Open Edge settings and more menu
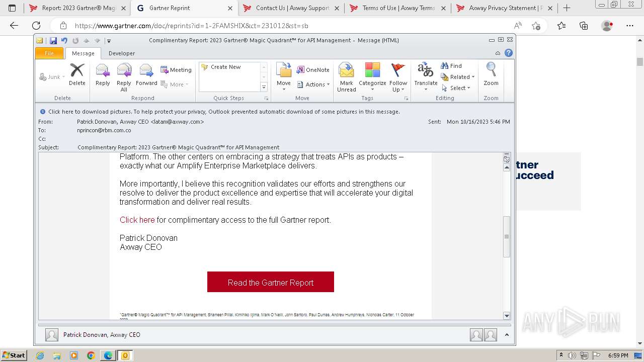 [x=630, y=26]
